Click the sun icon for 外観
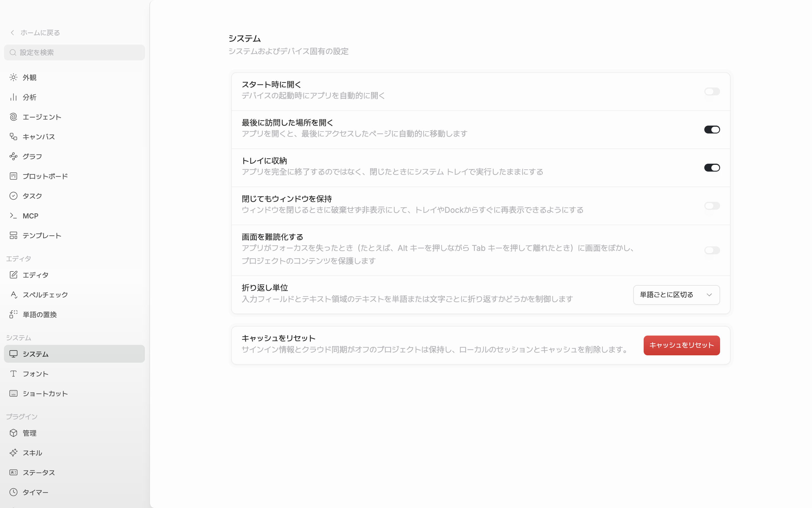Viewport: 812px width, 508px height. click(x=14, y=78)
